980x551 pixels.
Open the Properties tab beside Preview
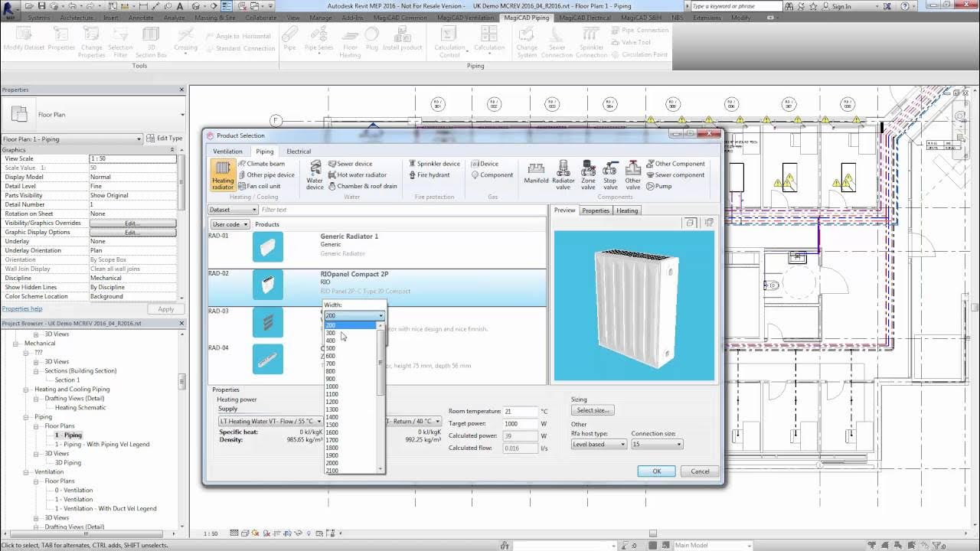pos(596,210)
